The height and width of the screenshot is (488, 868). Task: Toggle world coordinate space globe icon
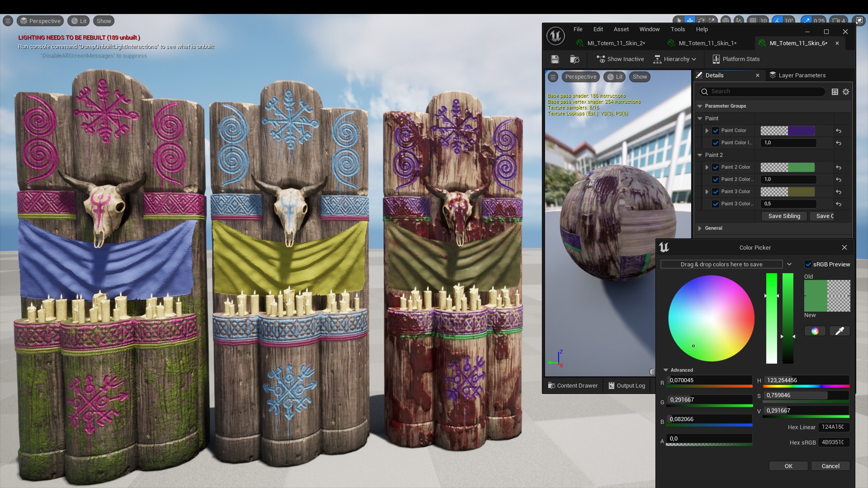726,21
